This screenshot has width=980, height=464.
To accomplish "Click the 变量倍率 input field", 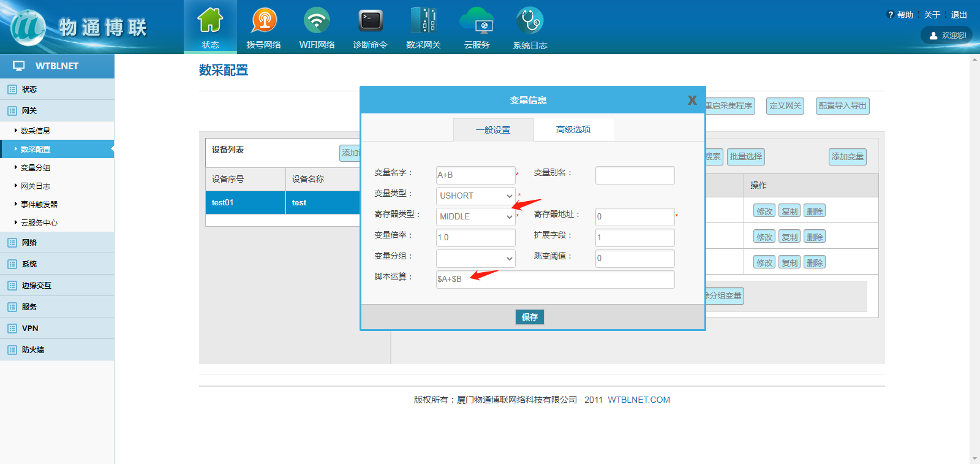I will [x=476, y=237].
